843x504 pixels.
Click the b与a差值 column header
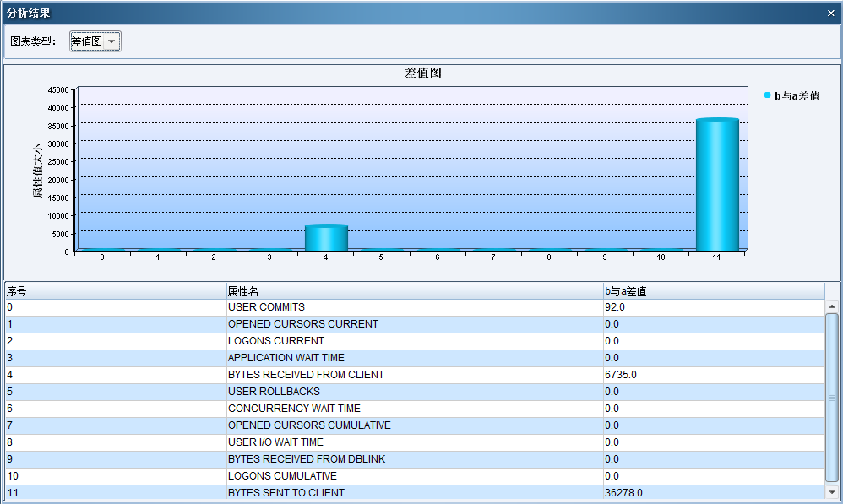click(713, 291)
